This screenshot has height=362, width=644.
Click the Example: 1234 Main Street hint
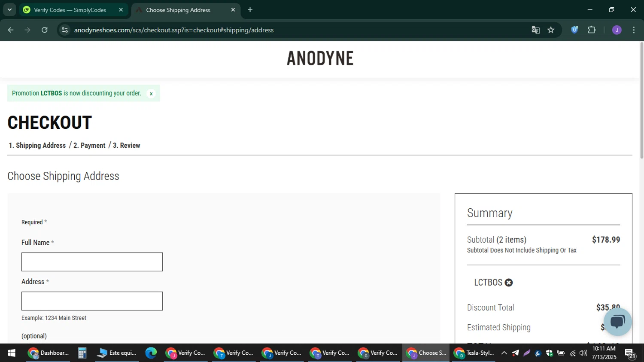(x=54, y=318)
